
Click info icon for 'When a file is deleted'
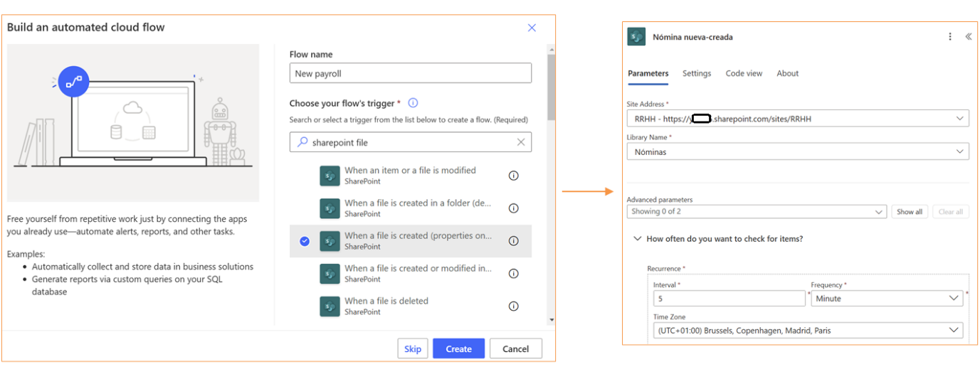tap(513, 306)
